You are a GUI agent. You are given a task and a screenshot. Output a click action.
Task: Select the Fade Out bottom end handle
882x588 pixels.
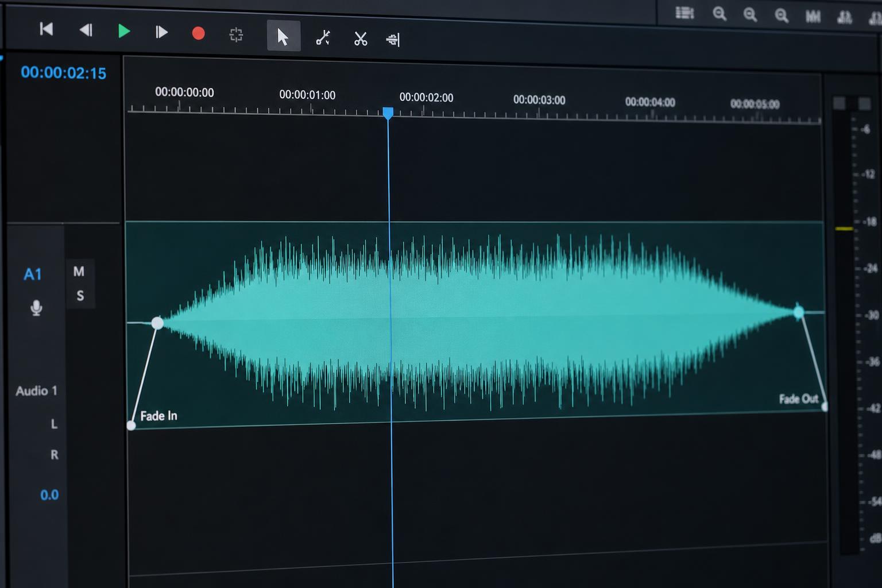(825, 407)
